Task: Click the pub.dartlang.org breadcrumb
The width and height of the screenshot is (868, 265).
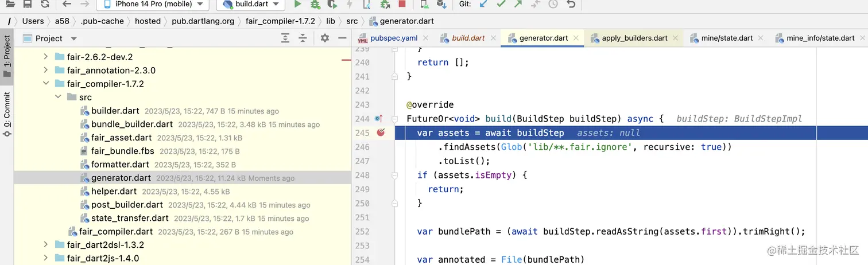Action: click(203, 21)
